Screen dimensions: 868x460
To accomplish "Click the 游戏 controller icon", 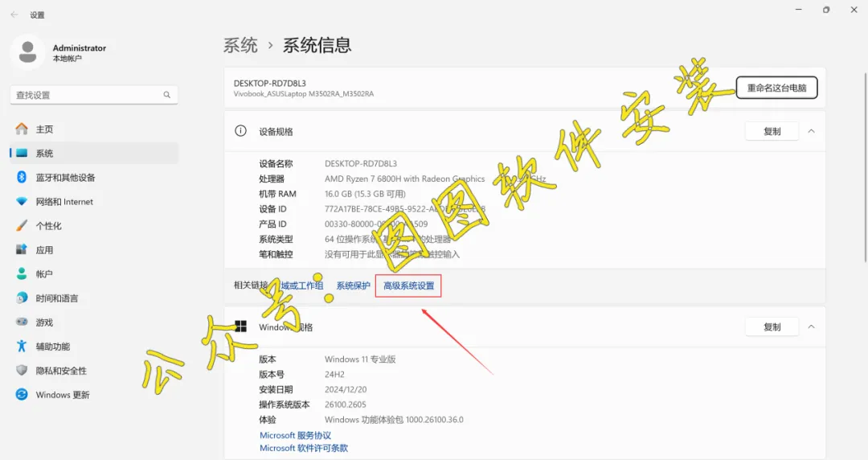I will tap(22, 322).
